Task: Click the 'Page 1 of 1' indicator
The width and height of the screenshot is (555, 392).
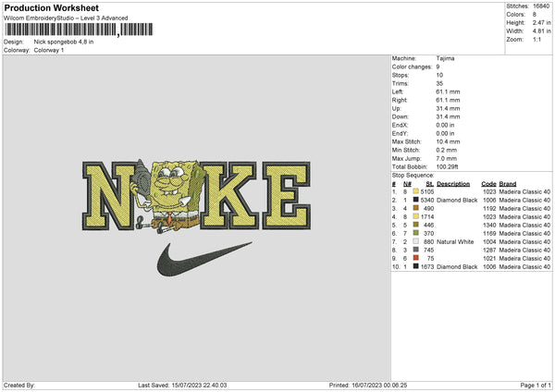Action: click(536, 386)
